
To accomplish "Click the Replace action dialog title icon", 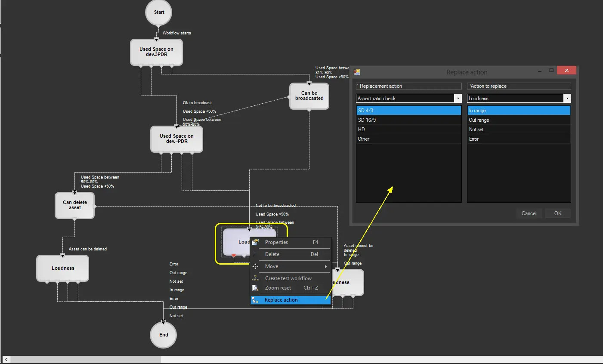I will click(x=357, y=72).
